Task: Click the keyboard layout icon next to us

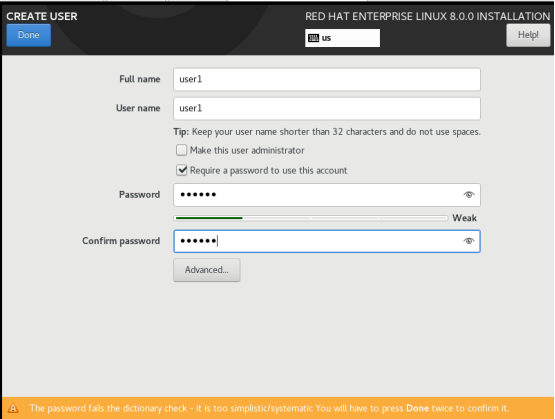Action: click(313, 38)
